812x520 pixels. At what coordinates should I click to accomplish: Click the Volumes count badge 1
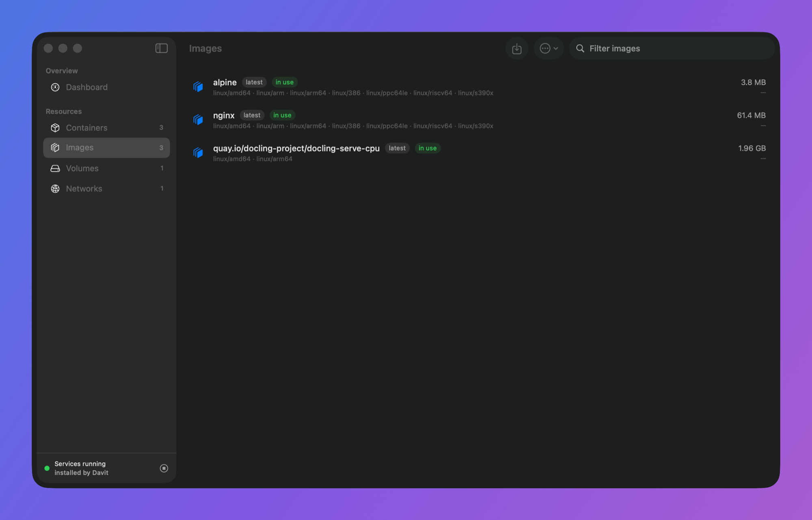pyautogui.click(x=162, y=168)
